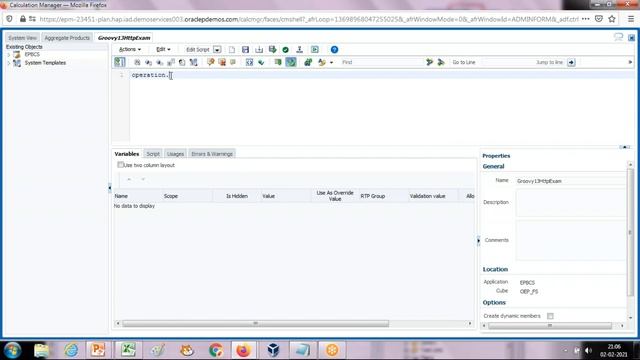Open Excel from taskbar

tap(128, 350)
